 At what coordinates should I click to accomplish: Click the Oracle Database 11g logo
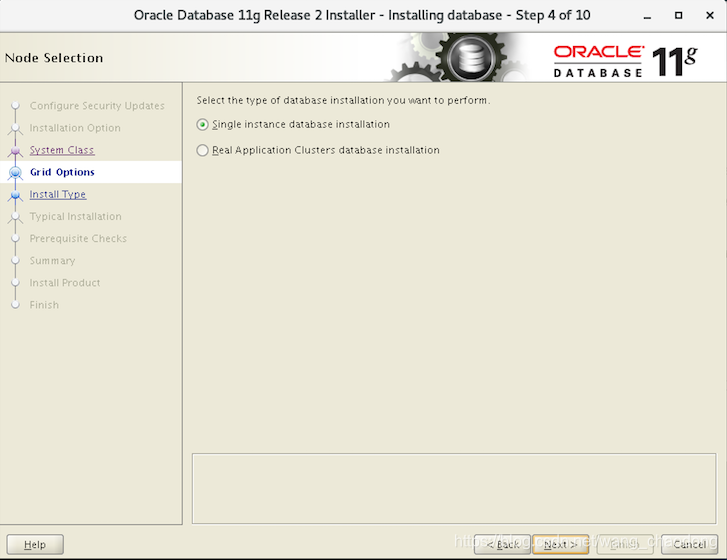tap(625, 61)
